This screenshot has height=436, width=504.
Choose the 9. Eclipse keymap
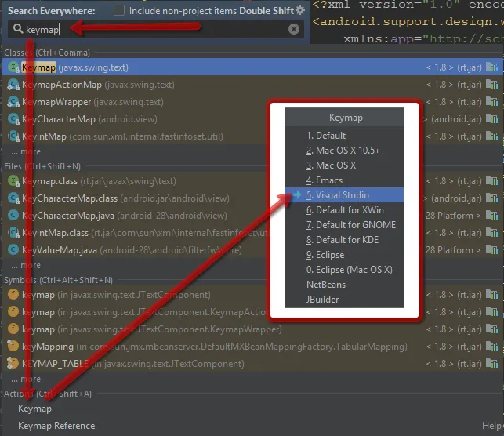(x=344, y=255)
